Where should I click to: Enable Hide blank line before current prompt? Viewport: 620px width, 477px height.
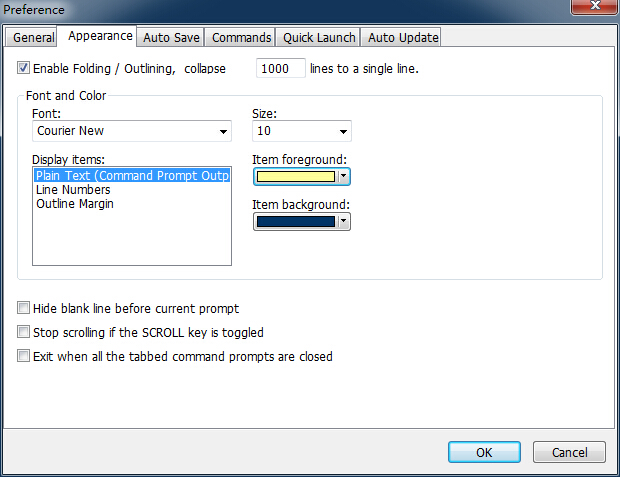click(x=24, y=308)
